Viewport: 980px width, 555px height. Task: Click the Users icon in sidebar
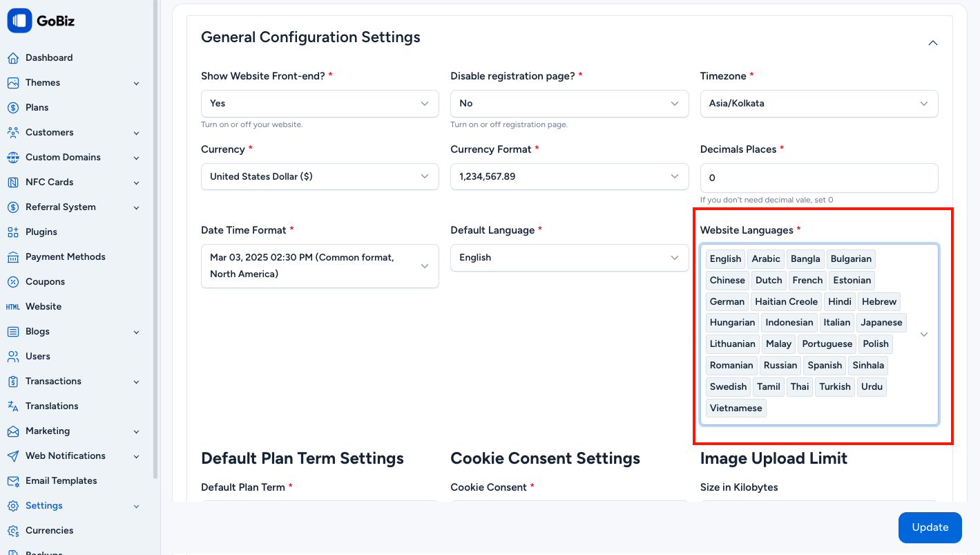[13, 357]
